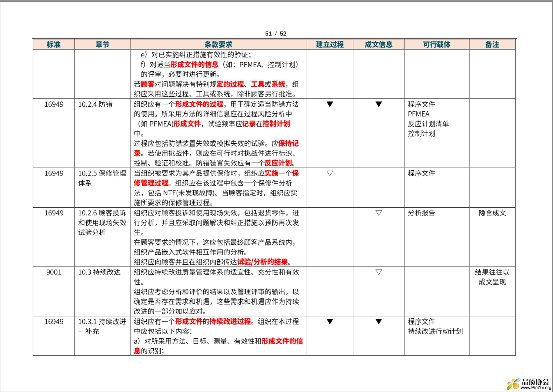Click the red word '实施' in 10.2.5 text
The height and width of the screenshot is (392, 553).
pyautogui.click(x=271, y=173)
